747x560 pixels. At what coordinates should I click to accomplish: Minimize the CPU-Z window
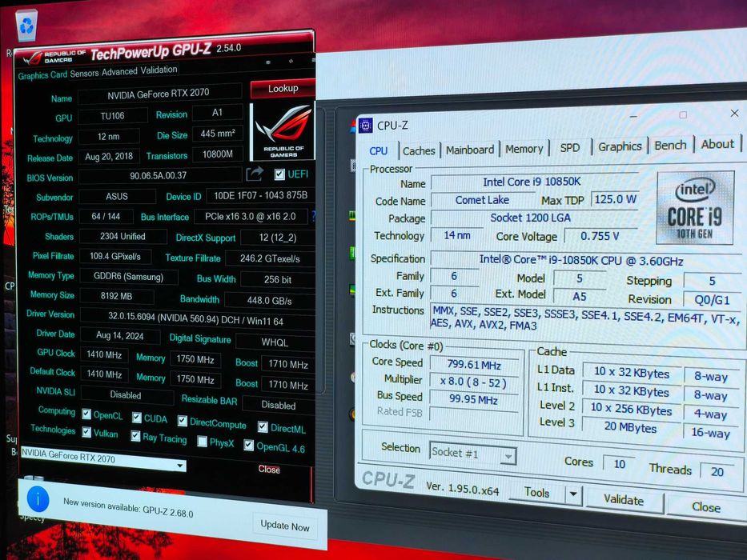[x=633, y=116]
